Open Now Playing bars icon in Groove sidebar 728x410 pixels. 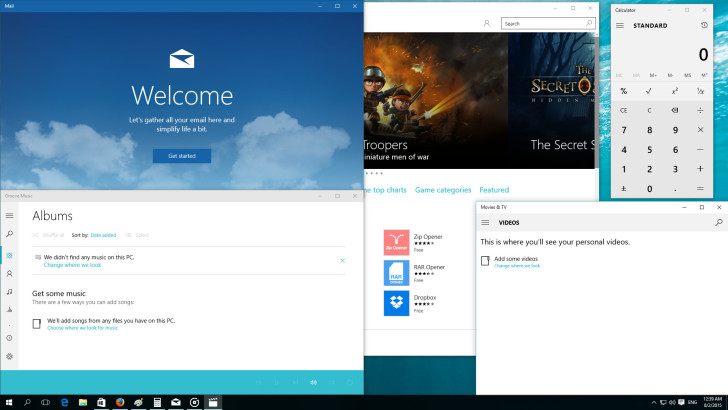pyautogui.click(x=9, y=310)
